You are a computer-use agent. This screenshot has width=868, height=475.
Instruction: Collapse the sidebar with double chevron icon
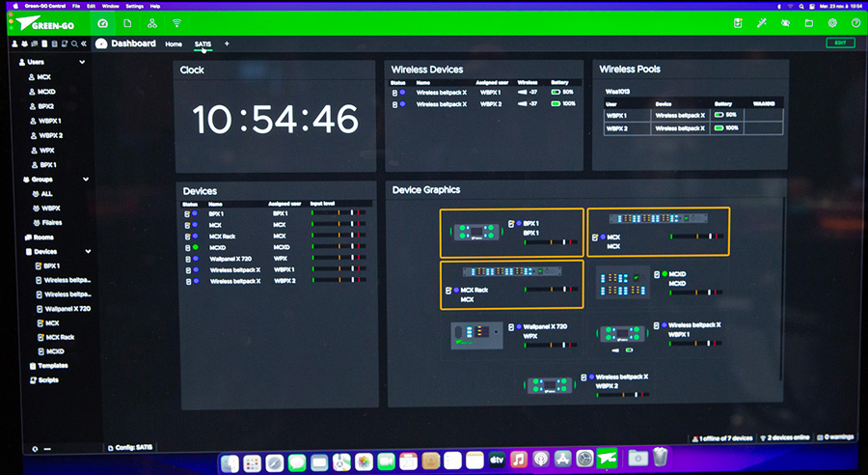[84, 43]
